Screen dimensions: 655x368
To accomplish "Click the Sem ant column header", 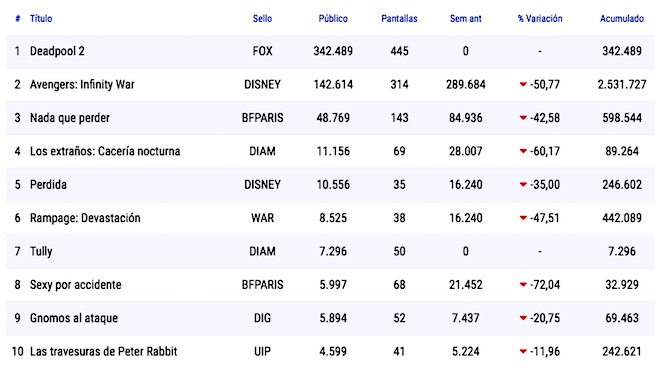I will pos(465,18).
